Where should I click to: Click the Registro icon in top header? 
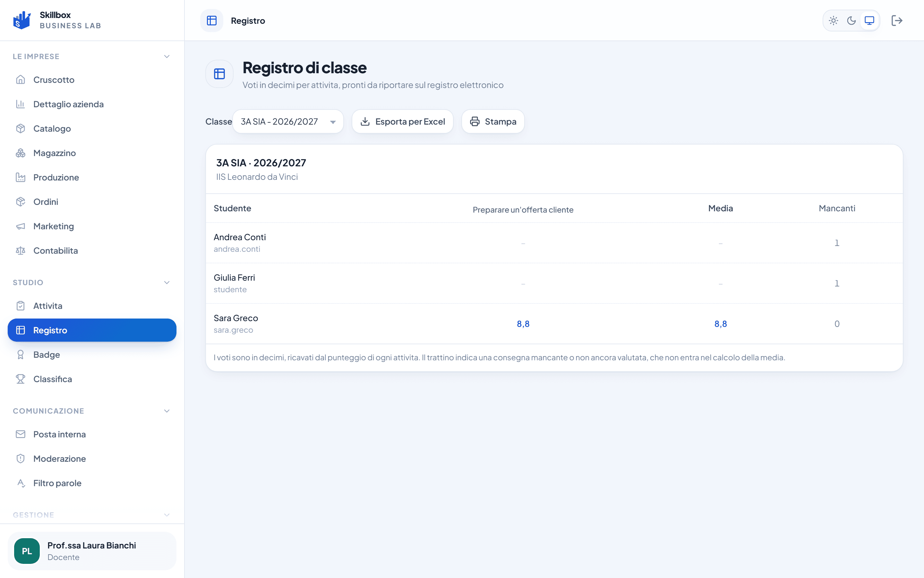[x=212, y=21]
